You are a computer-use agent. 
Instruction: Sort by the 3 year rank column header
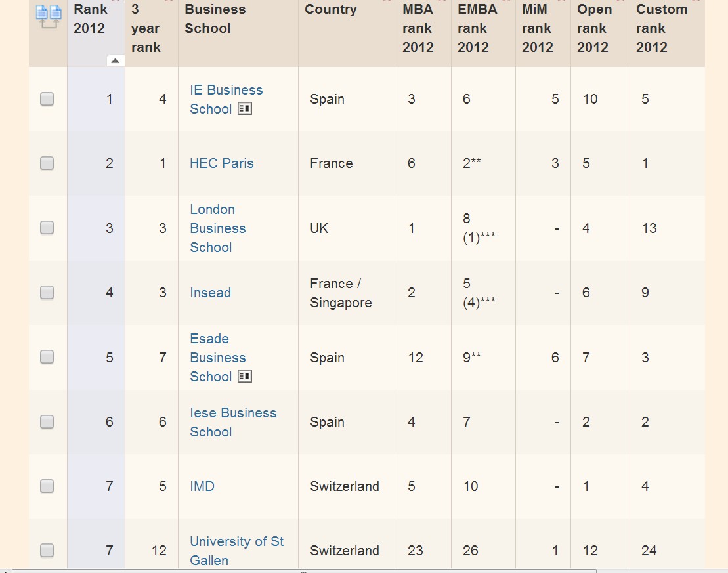coord(146,28)
